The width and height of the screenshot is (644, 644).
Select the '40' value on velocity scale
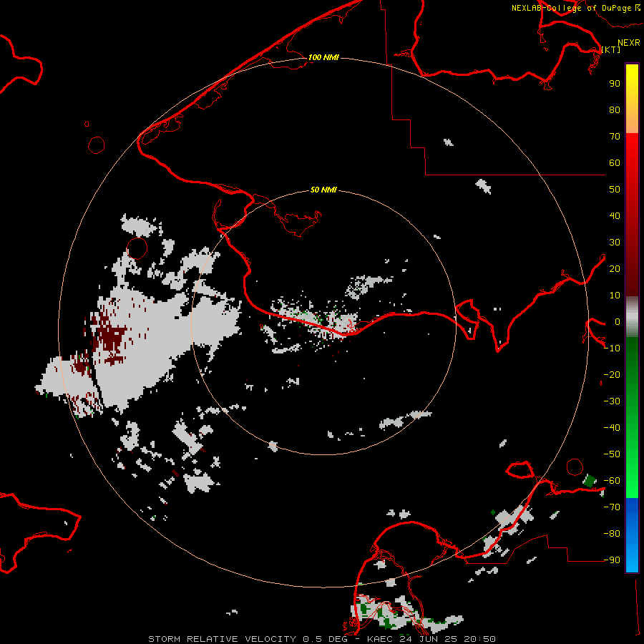coord(615,215)
